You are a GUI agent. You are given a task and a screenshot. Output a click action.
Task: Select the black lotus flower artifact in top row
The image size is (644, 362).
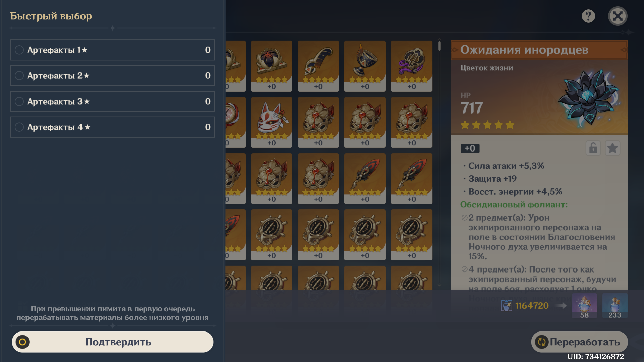[x=271, y=66]
